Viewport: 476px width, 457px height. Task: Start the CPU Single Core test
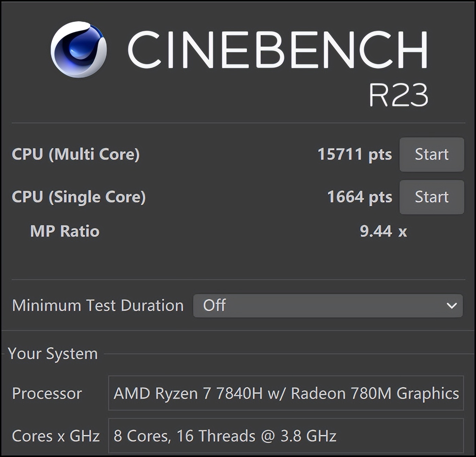pos(432,197)
